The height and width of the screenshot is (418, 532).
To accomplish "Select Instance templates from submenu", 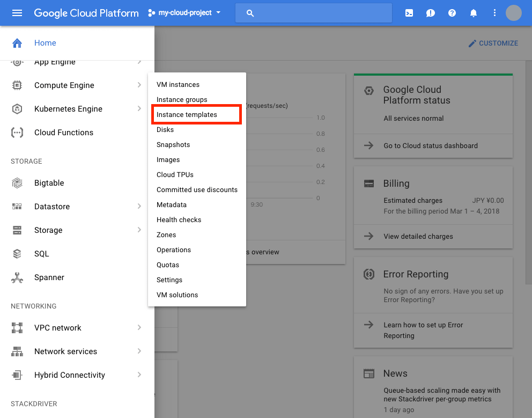I will coord(197,114).
